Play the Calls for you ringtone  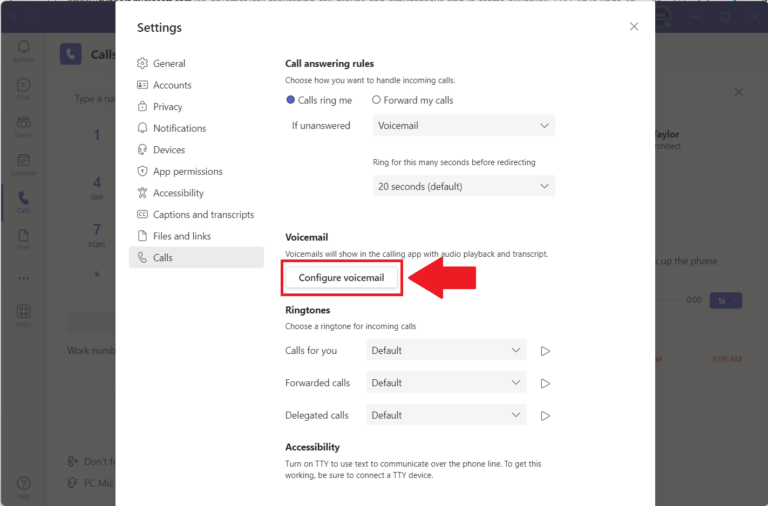545,351
